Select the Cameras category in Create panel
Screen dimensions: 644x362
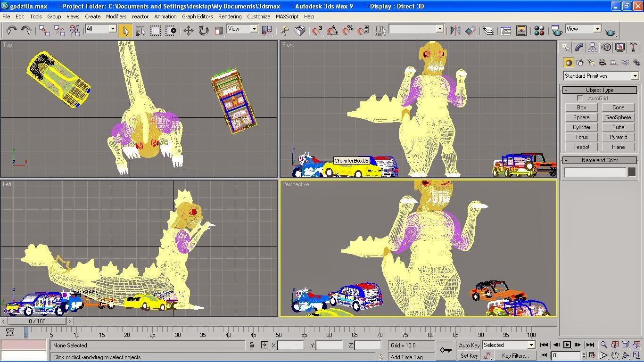click(603, 63)
